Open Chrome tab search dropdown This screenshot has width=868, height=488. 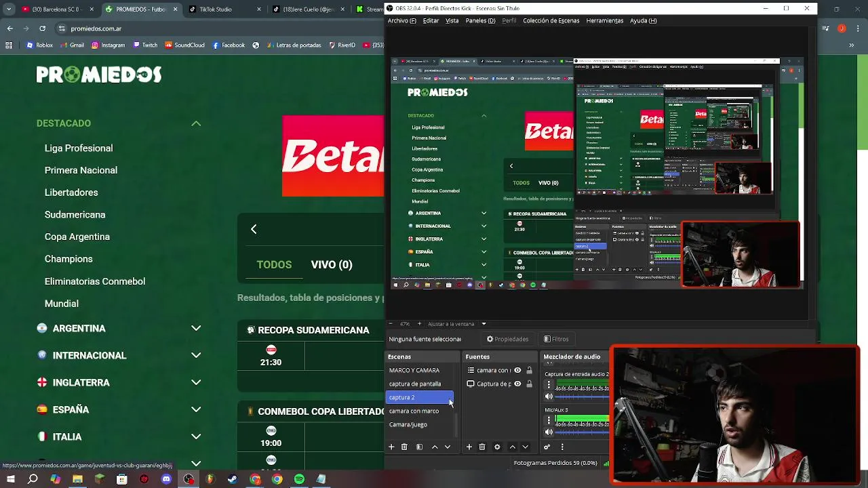[x=9, y=9]
